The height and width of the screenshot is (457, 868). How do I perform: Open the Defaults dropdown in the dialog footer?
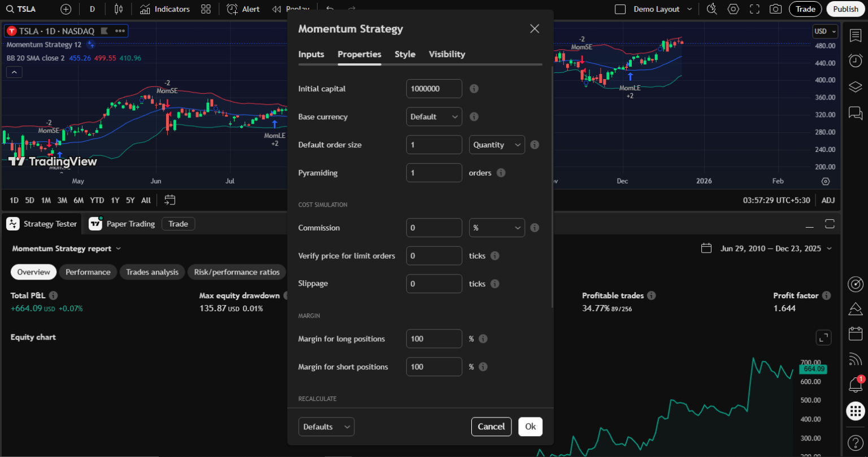pyautogui.click(x=326, y=426)
